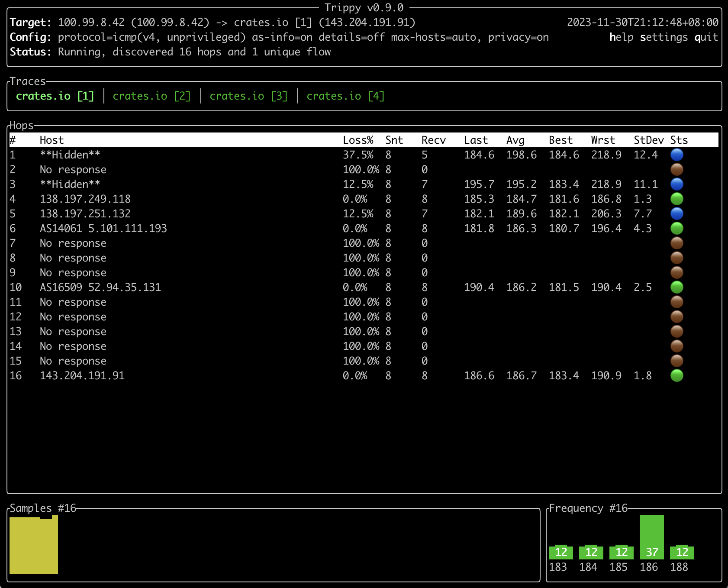Select host 138.197.249.118 in hop 4
The width and height of the screenshot is (728, 588).
pyautogui.click(x=85, y=199)
